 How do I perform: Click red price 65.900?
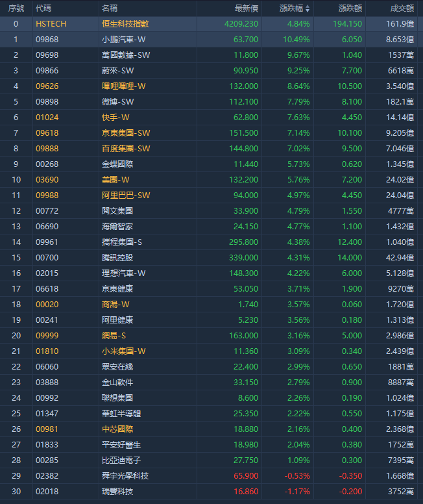tap(246, 476)
